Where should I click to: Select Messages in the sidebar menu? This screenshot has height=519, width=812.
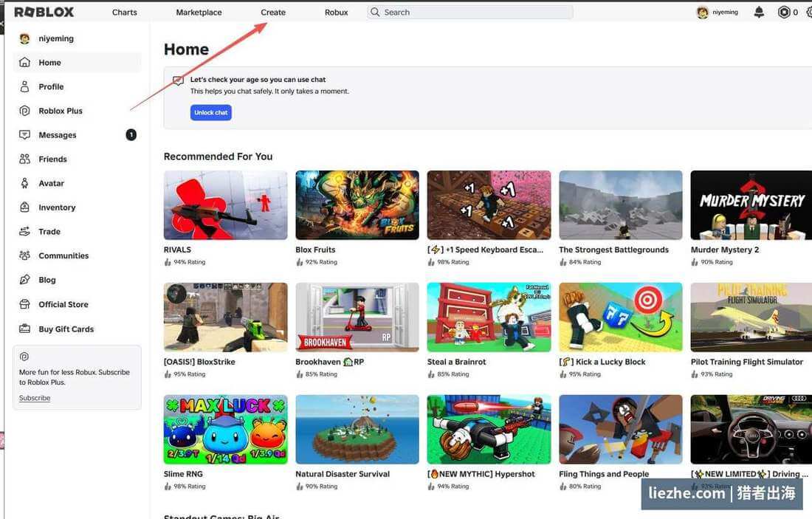[x=77, y=134]
